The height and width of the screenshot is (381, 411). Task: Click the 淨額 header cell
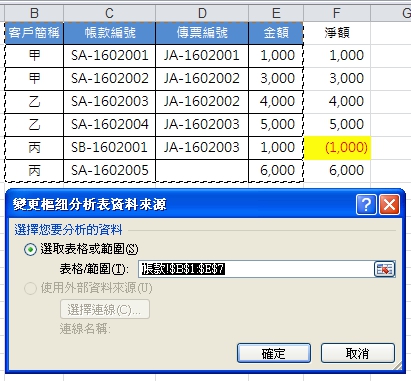[x=337, y=33]
